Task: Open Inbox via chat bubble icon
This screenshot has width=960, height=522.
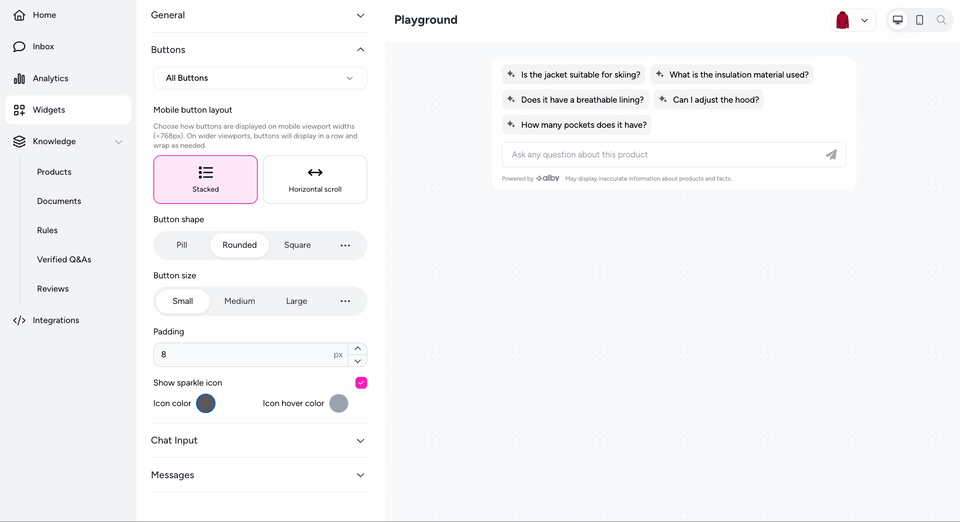Action: coord(20,47)
